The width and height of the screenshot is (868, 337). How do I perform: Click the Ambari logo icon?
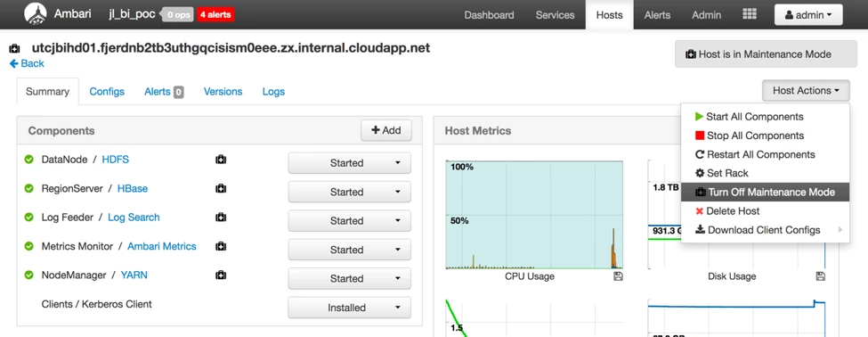[35, 14]
